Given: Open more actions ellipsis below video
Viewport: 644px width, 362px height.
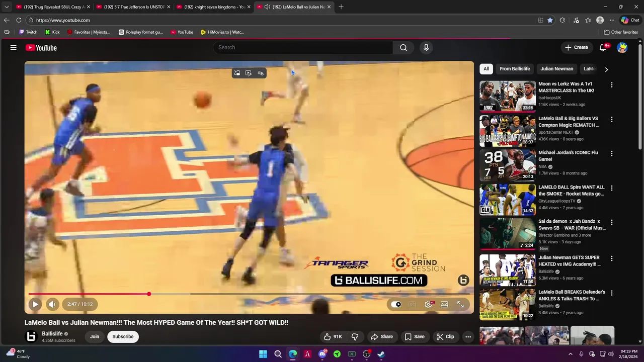Looking at the screenshot, I should (468, 337).
